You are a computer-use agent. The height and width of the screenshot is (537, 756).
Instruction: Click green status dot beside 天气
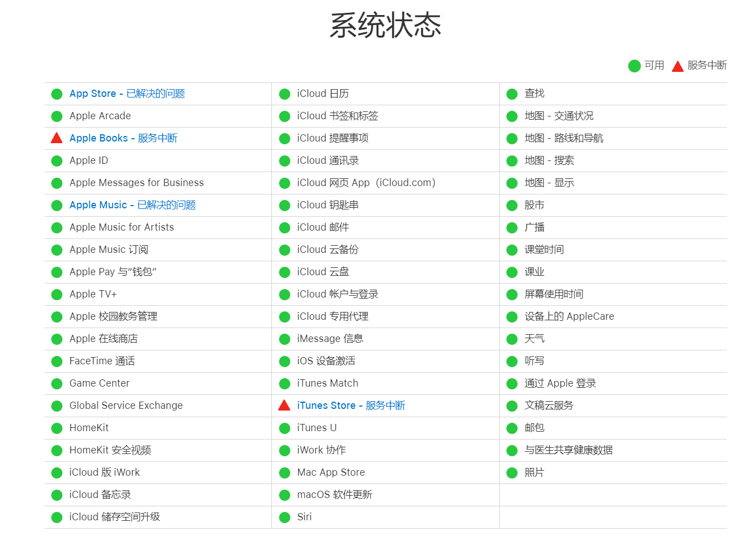tap(512, 339)
